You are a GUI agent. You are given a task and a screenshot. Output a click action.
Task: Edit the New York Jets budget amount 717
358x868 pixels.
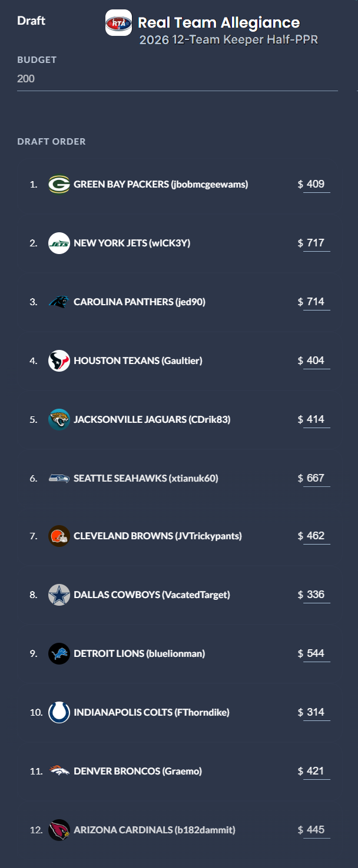click(x=317, y=243)
